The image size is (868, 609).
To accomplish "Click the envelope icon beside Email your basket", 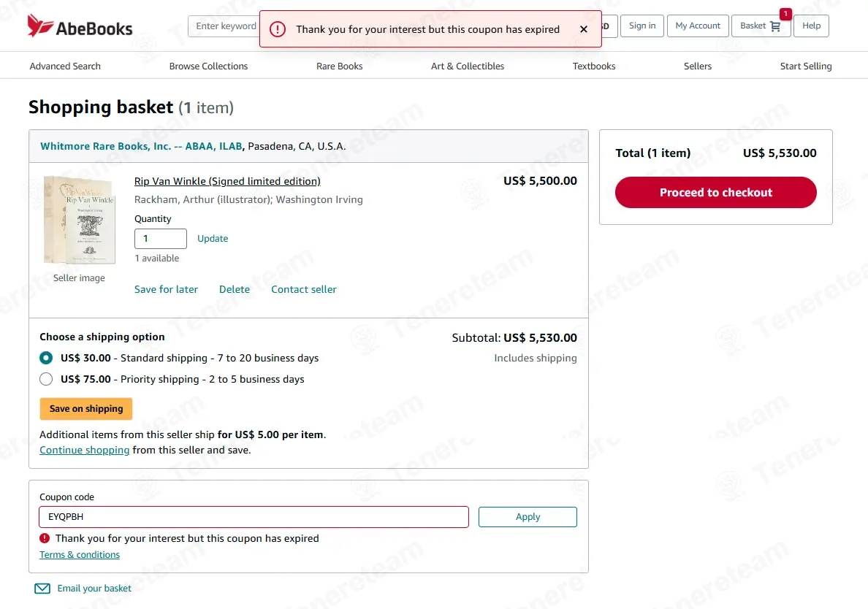I will point(42,589).
